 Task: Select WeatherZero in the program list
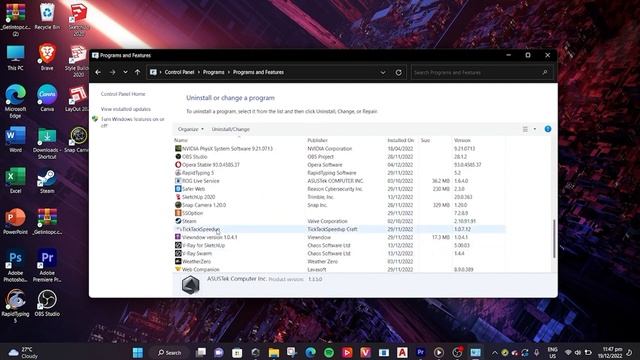tap(340, 261)
